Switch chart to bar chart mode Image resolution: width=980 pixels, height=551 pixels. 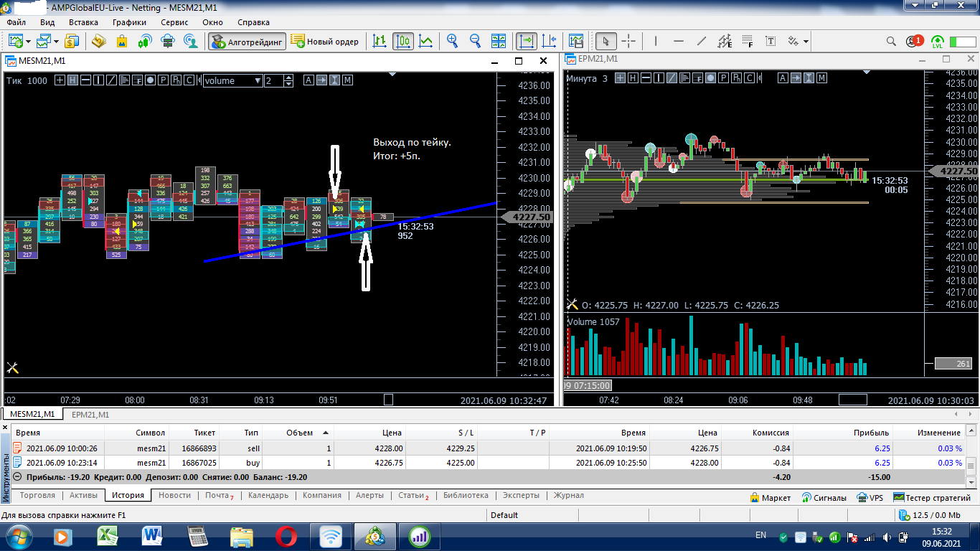point(380,41)
